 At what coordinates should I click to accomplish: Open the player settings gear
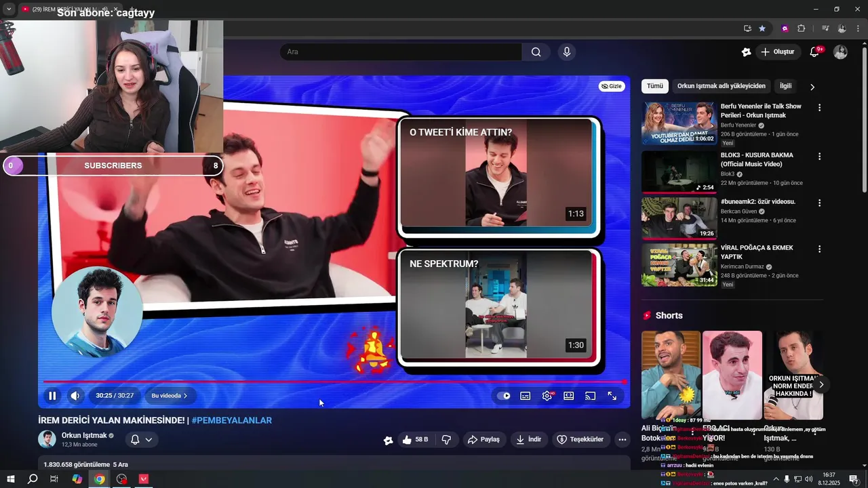(x=547, y=396)
